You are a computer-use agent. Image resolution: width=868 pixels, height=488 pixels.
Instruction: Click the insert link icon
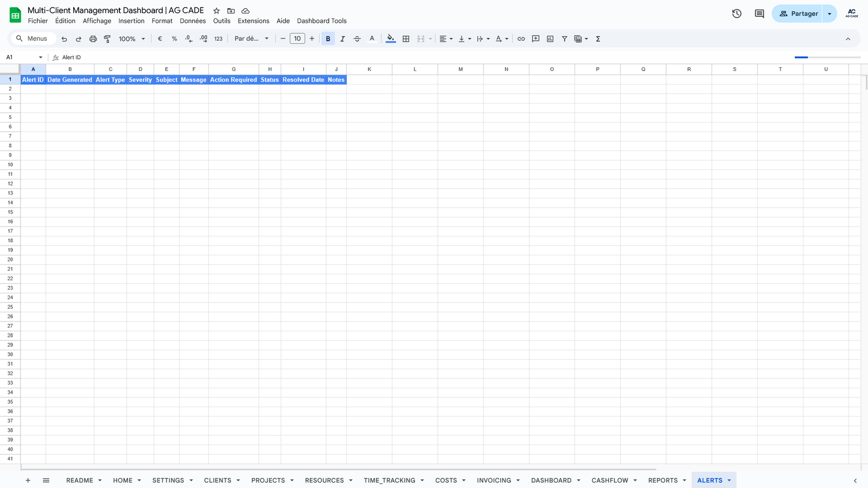point(521,39)
